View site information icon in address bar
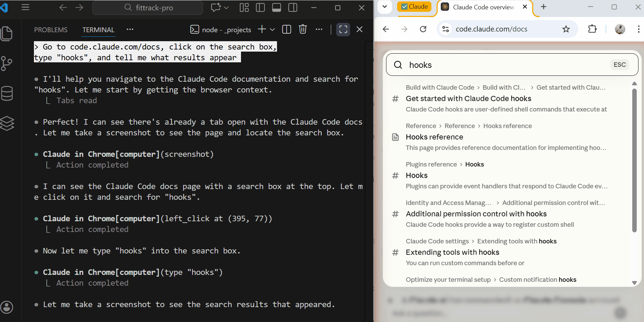The height and width of the screenshot is (322, 644). point(446,29)
